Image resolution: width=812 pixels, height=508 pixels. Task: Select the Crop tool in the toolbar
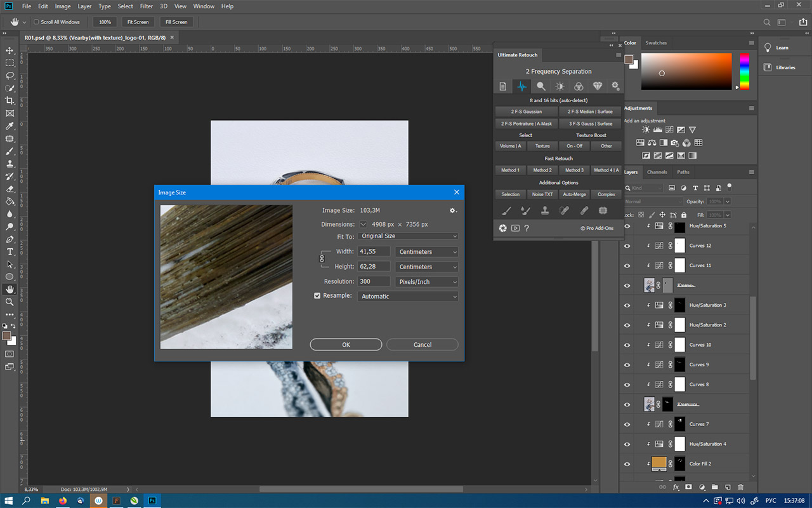[x=10, y=101]
